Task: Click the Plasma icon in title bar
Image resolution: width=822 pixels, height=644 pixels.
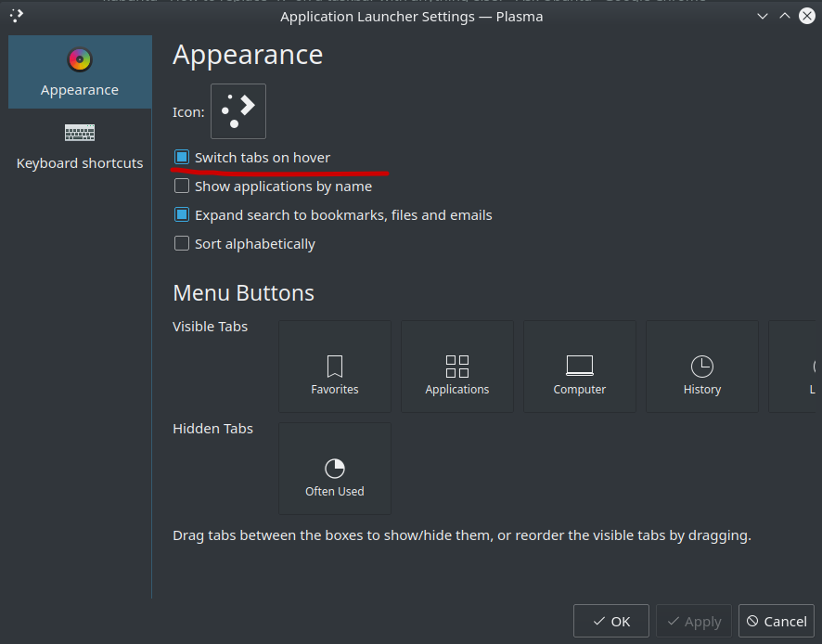Action: coord(17,16)
